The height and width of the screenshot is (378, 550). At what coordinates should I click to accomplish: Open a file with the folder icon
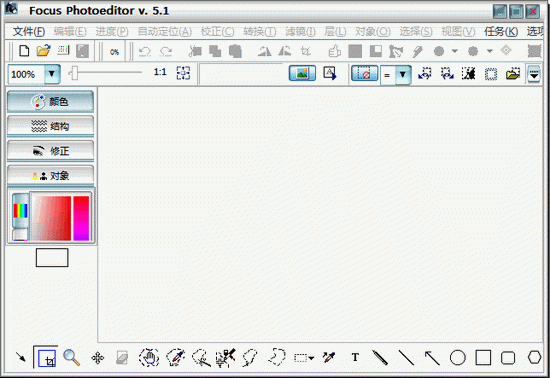point(43,51)
